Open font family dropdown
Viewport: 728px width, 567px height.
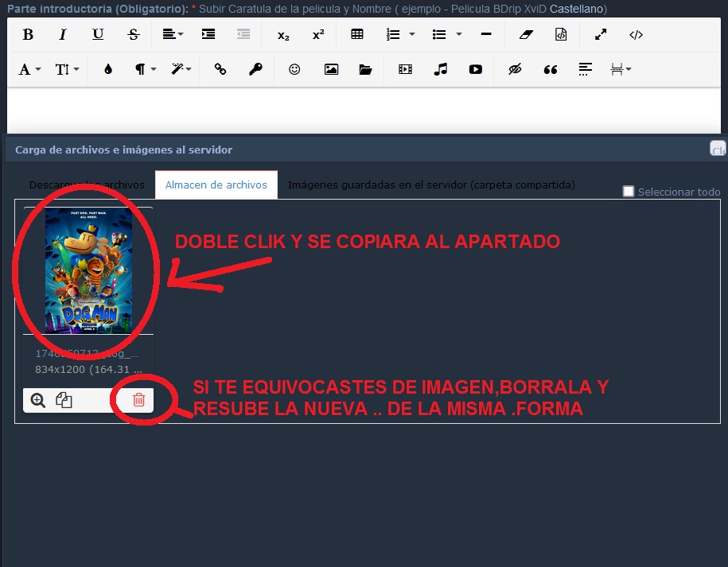click(29, 70)
